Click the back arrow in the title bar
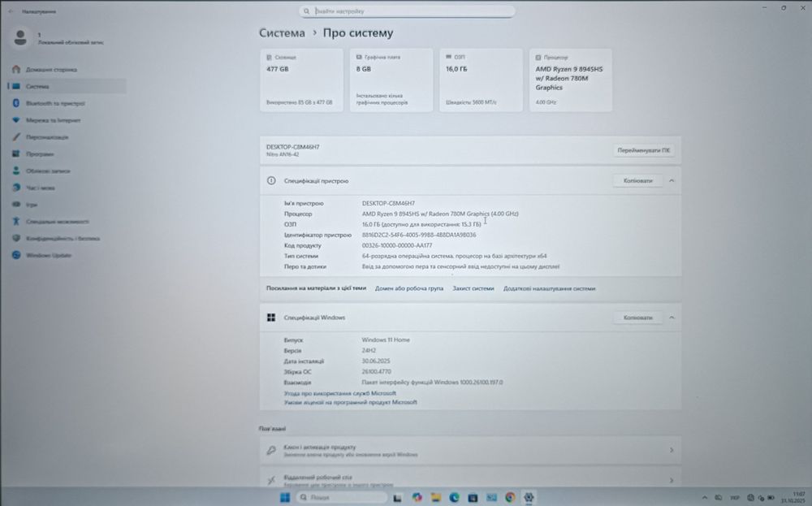This screenshot has width=812, height=506. [x=11, y=11]
